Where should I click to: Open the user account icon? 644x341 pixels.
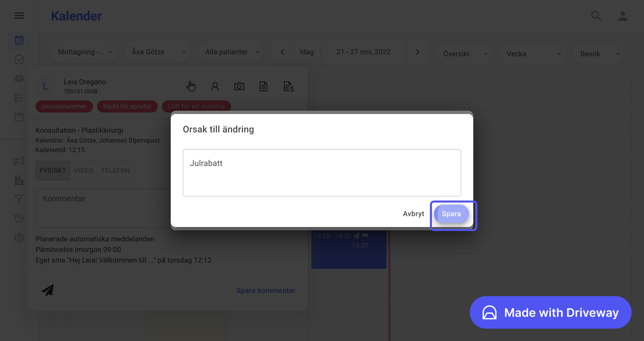pyautogui.click(x=623, y=16)
